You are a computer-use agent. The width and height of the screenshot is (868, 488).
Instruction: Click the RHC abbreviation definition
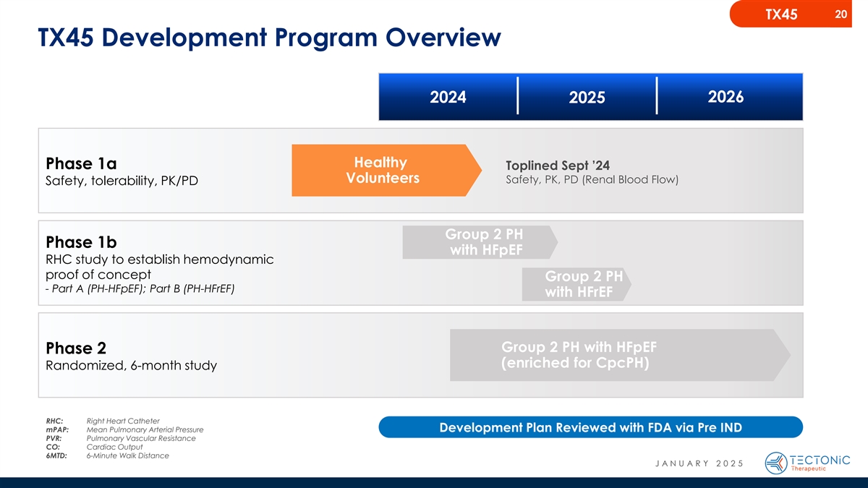click(x=122, y=421)
